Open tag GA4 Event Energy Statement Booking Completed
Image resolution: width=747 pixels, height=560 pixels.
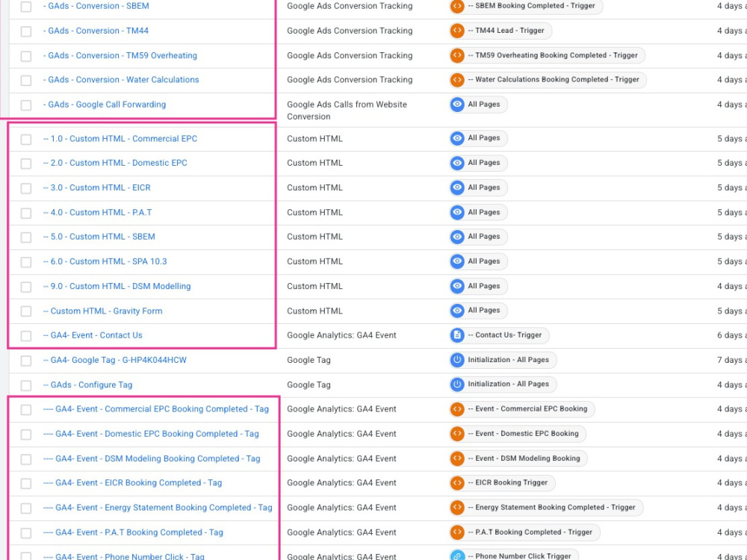tap(158, 508)
